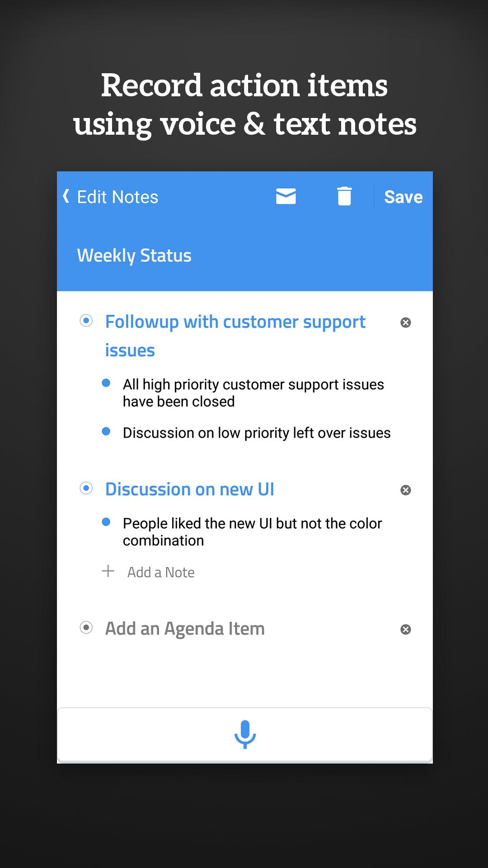Tap 'Add a Note' under Discussion on new UI
The height and width of the screenshot is (868, 488).
(161, 571)
